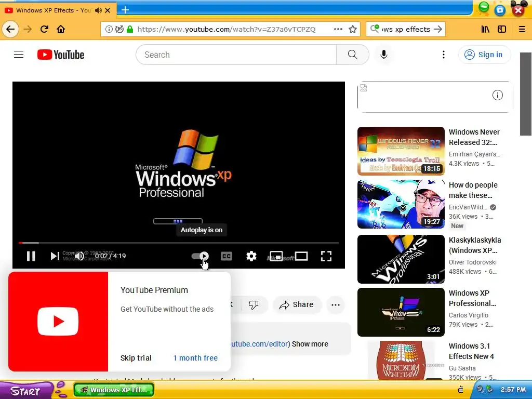This screenshot has height=399, width=532.
Task: Choose 1 month free offer
Action: click(x=195, y=358)
